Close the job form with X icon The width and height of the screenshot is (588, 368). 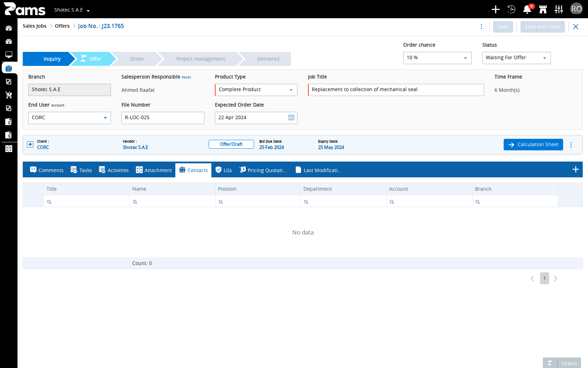576,27
